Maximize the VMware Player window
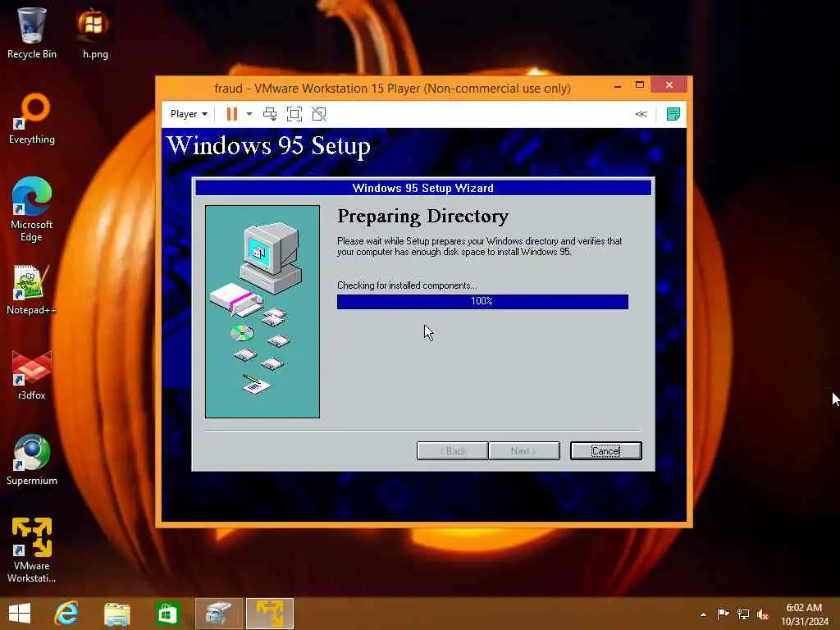 [640, 85]
